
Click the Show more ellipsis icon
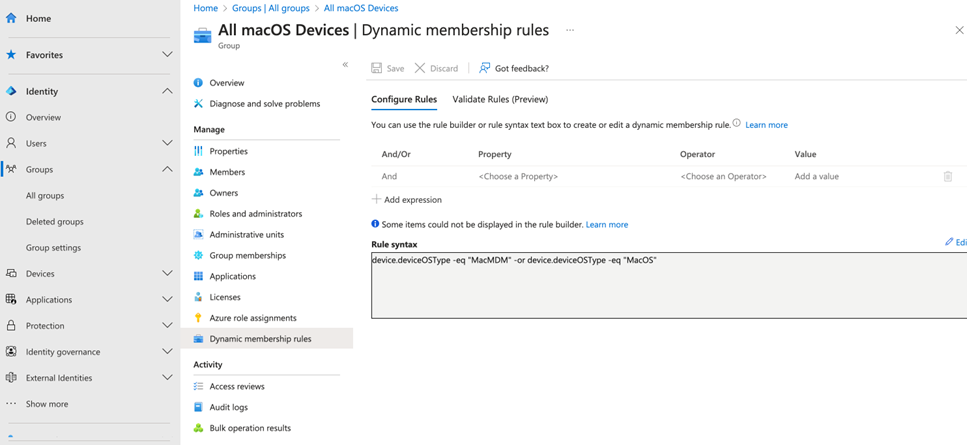(x=11, y=404)
